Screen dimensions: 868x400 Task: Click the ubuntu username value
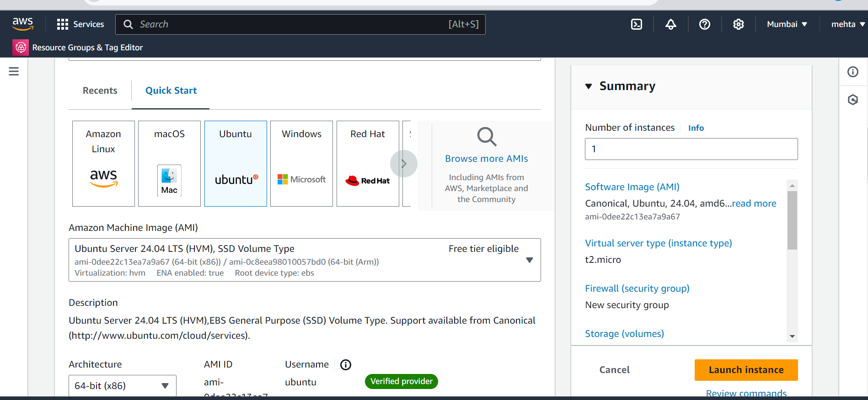coord(300,382)
